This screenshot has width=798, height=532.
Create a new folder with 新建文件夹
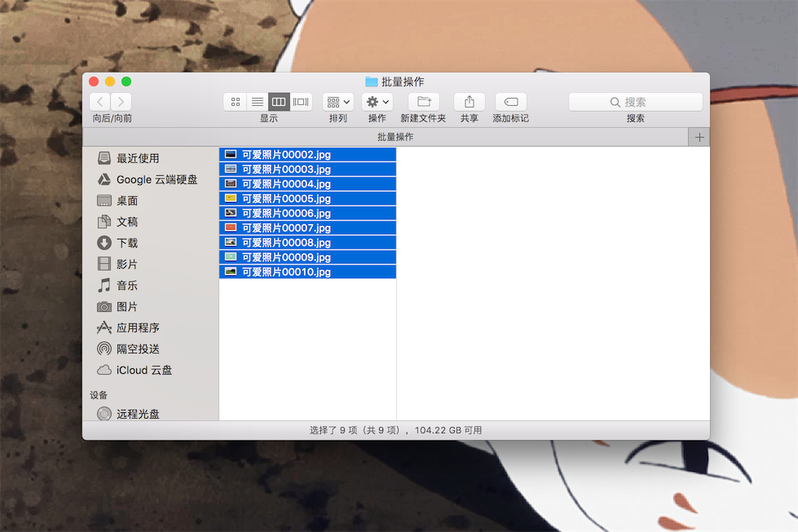click(423, 102)
